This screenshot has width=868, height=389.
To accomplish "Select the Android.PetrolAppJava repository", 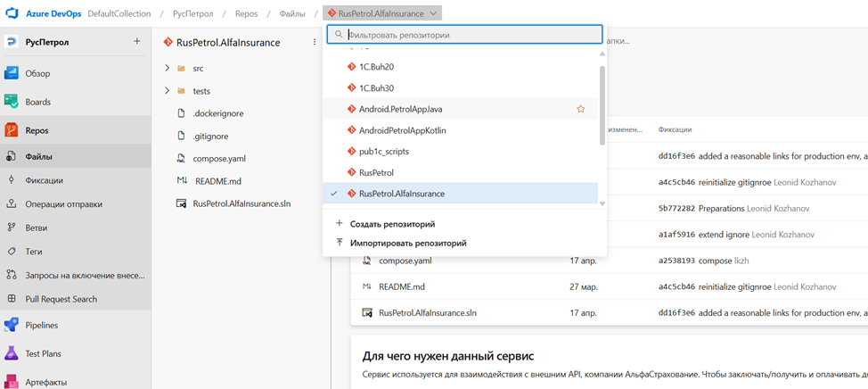I will 460,109.
